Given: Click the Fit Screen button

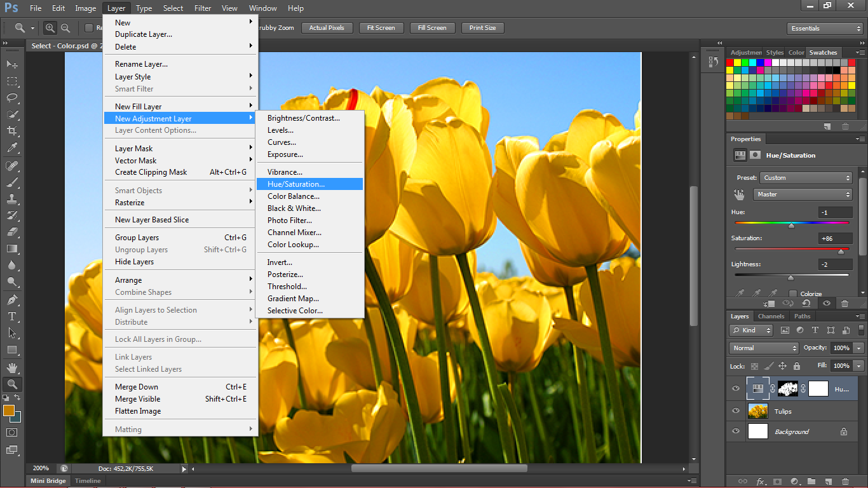Looking at the screenshot, I should (x=381, y=28).
